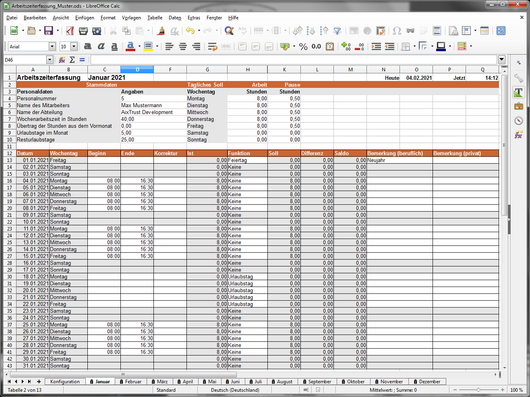530x397 pixels.
Task: Click Decrease indent icon
Action: (x=389, y=46)
